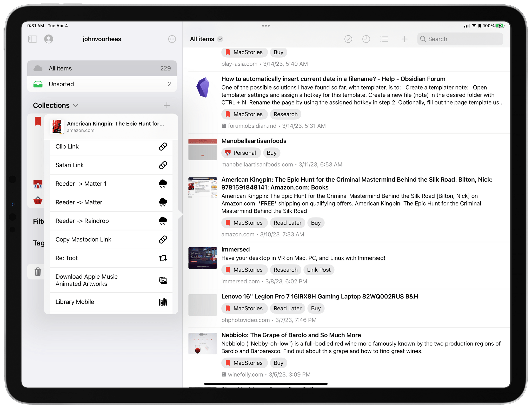Screen dimensions: 532x409
Task: Click the American Kingpin popover header
Action: [111, 127]
